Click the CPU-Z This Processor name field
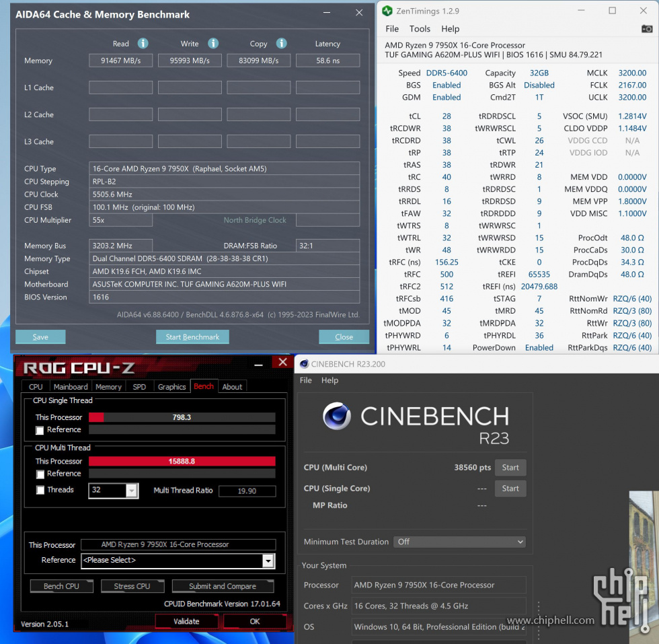 (178, 544)
